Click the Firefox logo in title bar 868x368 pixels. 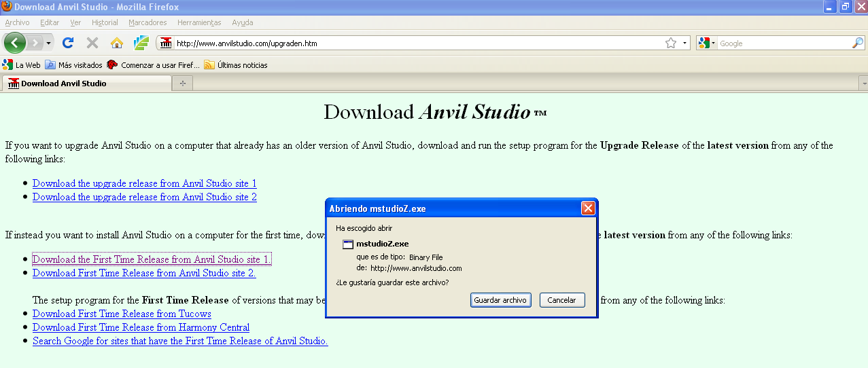[6, 7]
